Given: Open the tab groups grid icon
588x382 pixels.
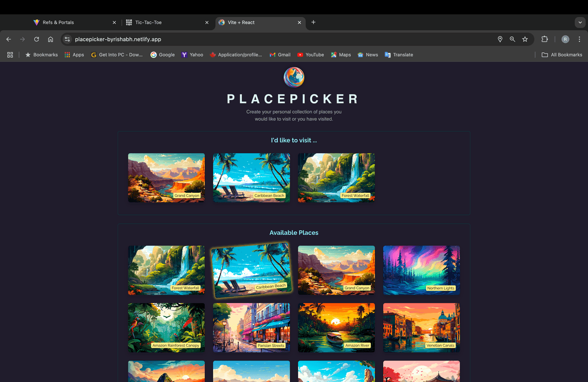Looking at the screenshot, I should coord(10,55).
